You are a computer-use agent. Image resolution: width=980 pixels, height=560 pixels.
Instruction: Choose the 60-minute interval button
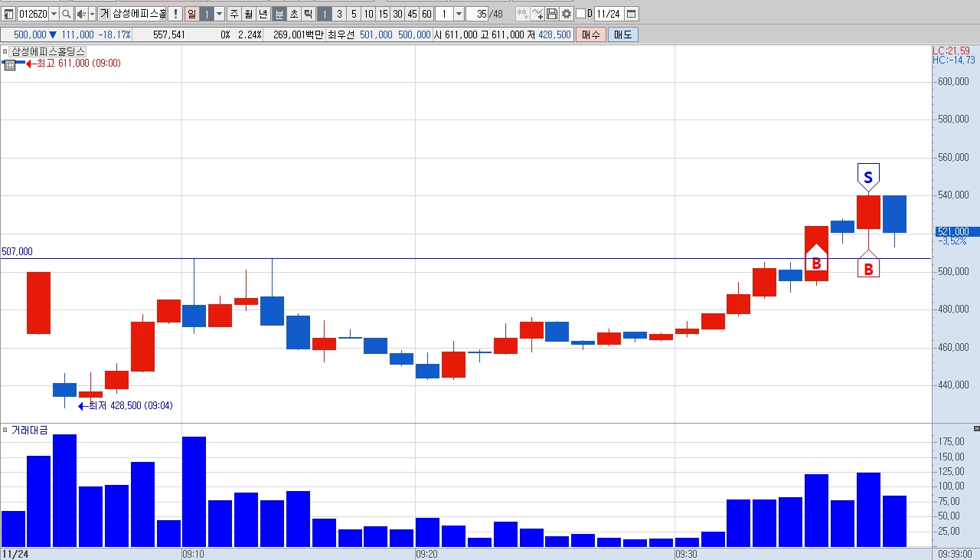coord(426,14)
